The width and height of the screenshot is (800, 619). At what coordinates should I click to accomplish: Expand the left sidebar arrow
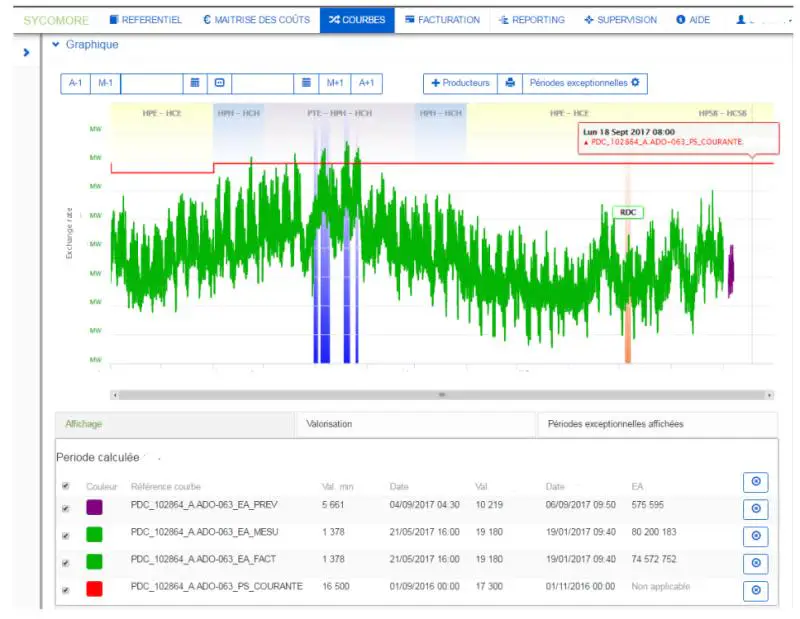click(27, 52)
